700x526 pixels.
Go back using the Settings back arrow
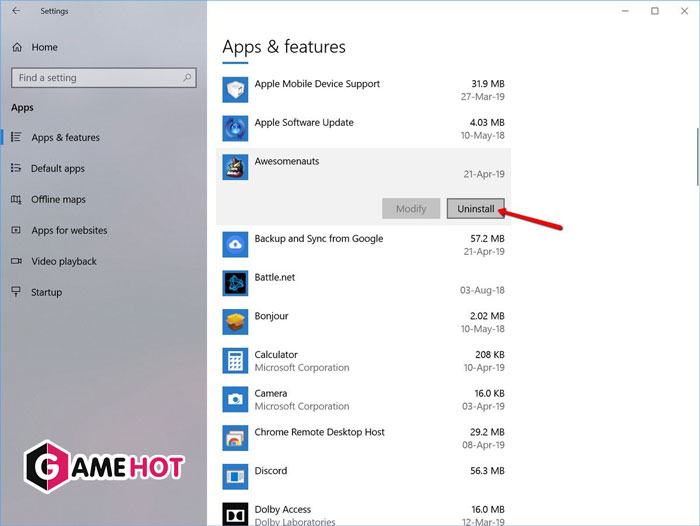15,11
